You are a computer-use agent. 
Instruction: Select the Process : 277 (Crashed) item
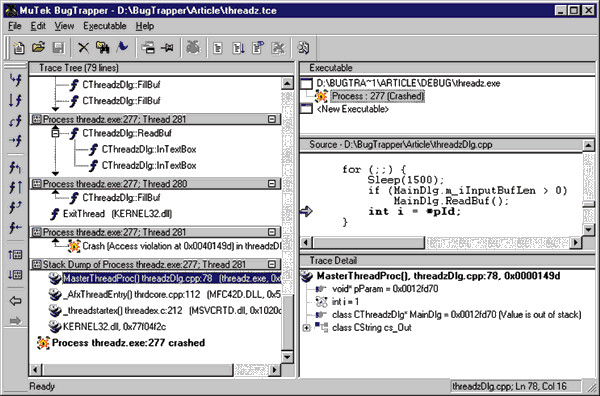coord(378,96)
